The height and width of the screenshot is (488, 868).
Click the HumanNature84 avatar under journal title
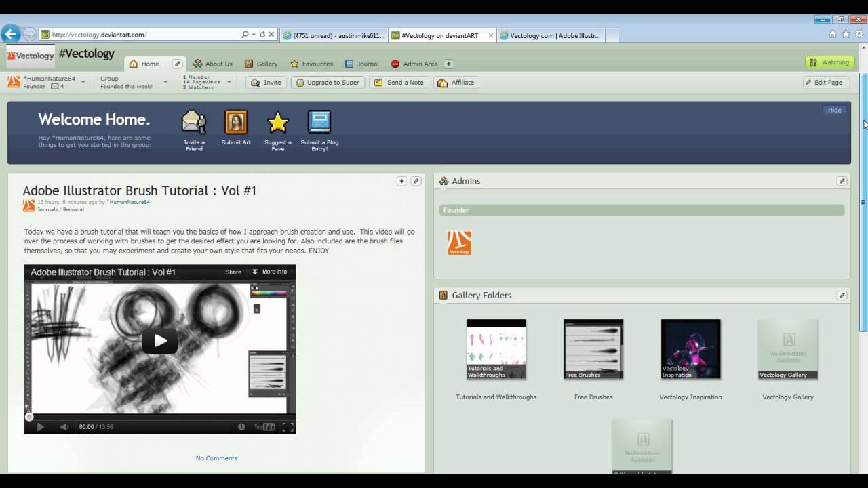tap(28, 205)
